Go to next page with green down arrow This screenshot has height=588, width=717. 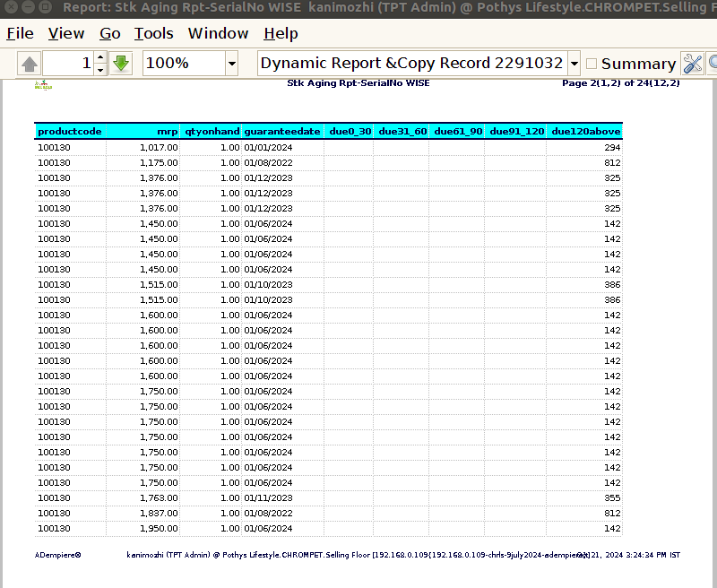pyautogui.click(x=121, y=63)
